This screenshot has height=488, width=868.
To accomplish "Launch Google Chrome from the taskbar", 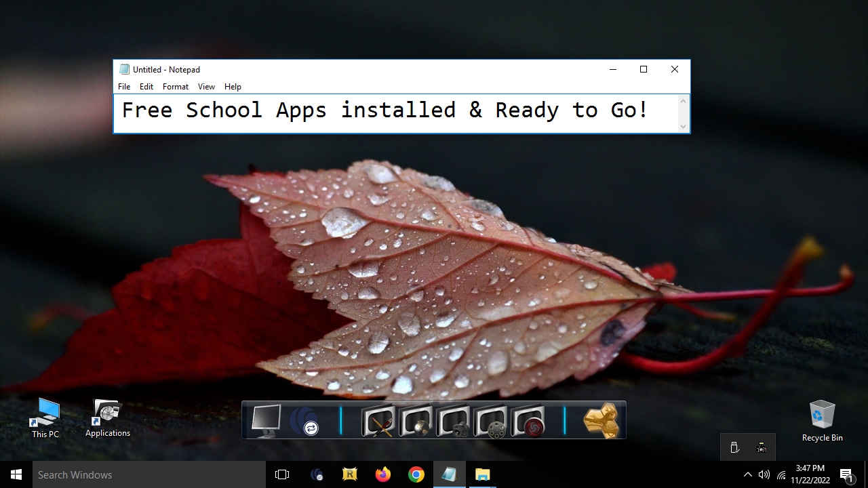I will (x=416, y=474).
